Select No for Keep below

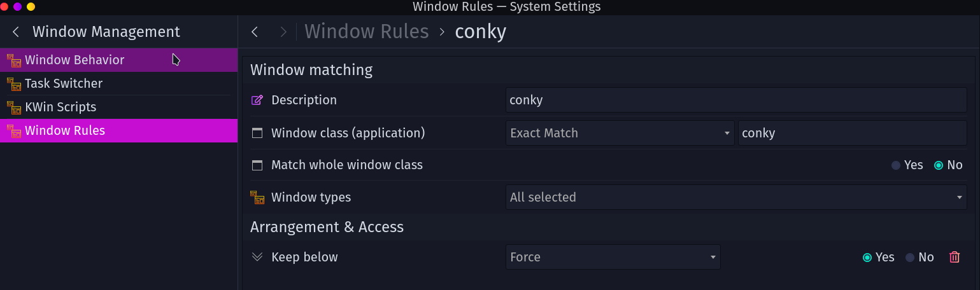910,258
